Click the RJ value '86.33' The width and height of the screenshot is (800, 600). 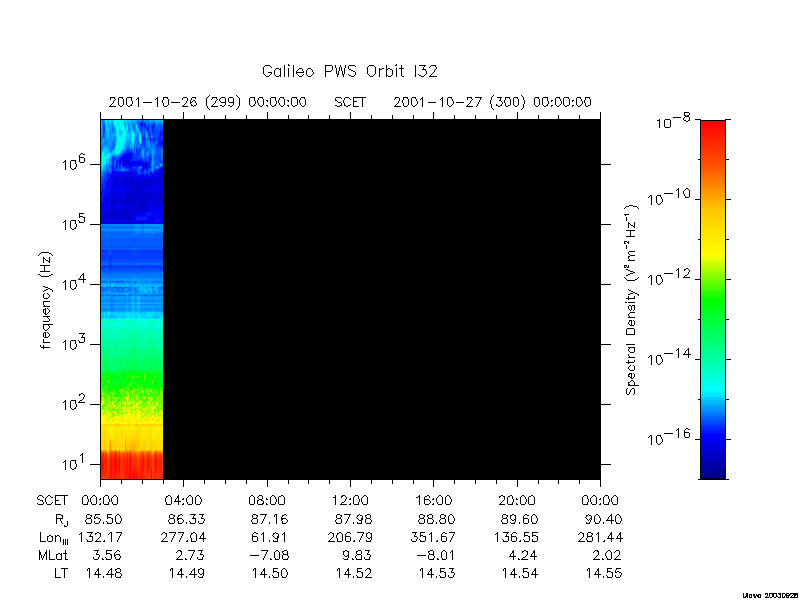(x=186, y=519)
